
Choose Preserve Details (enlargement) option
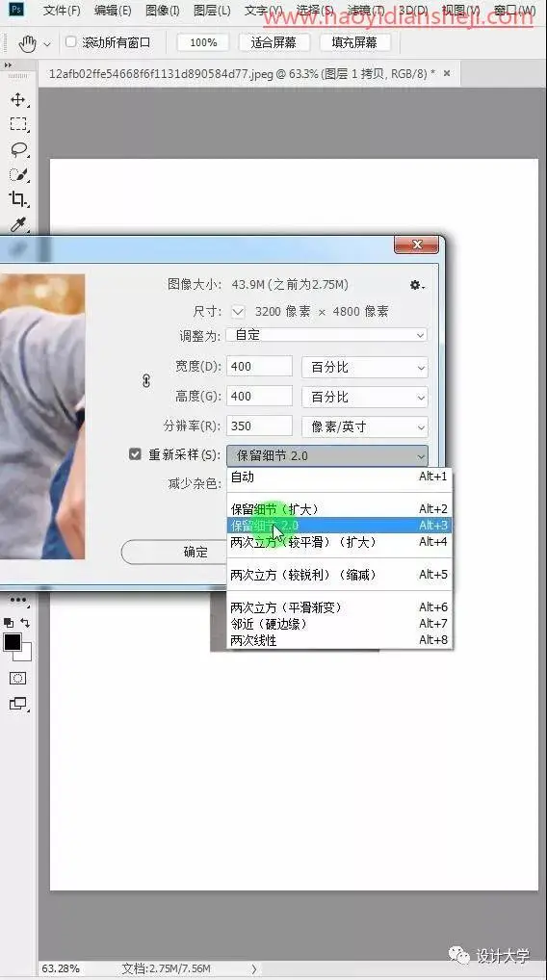point(339,509)
